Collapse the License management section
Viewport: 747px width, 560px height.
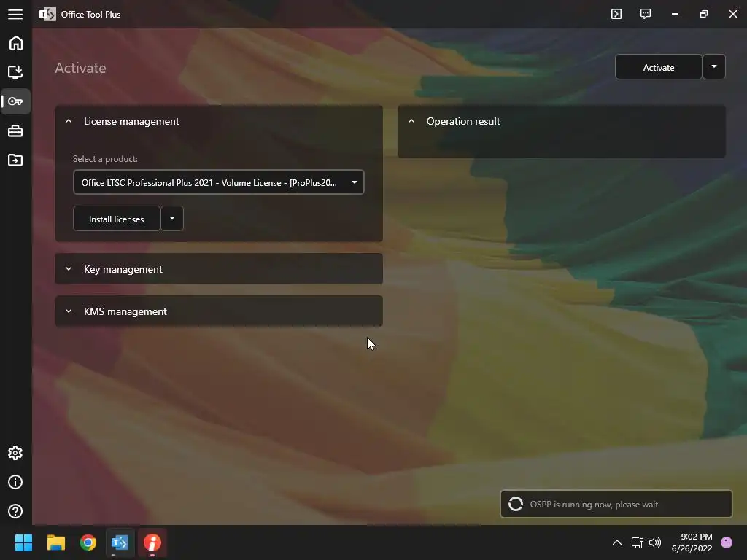point(69,122)
